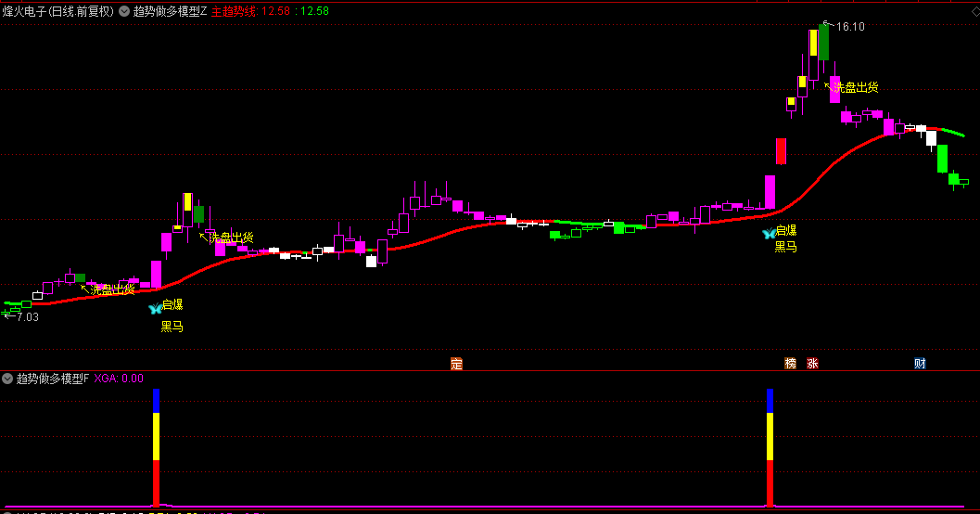Open the dropdown next to 烽火电子(日线,前复权)
This screenshot has width=980, height=514.
tap(123, 11)
